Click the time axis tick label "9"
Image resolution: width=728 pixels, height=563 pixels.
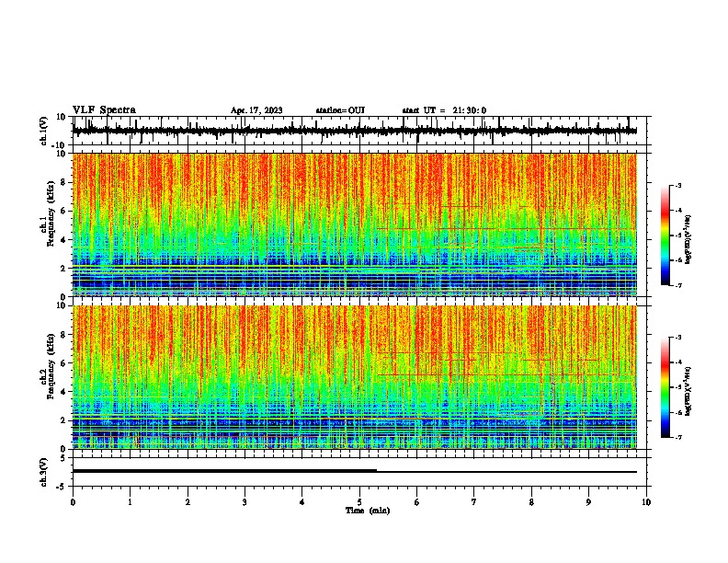588,502
